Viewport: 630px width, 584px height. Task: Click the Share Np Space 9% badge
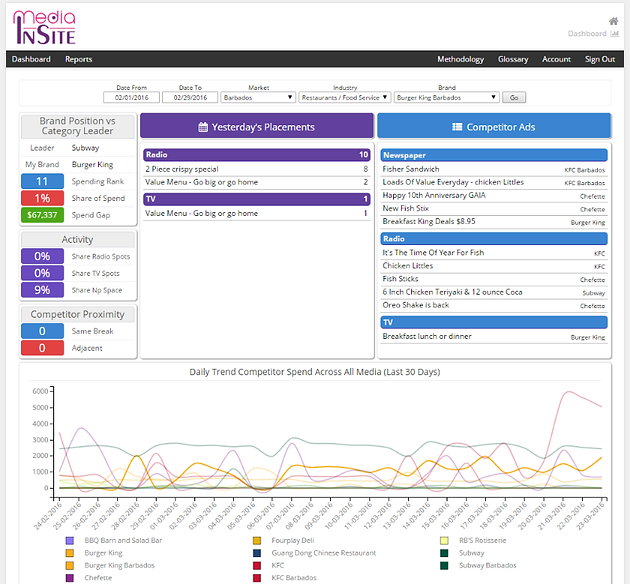coord(42,290)
